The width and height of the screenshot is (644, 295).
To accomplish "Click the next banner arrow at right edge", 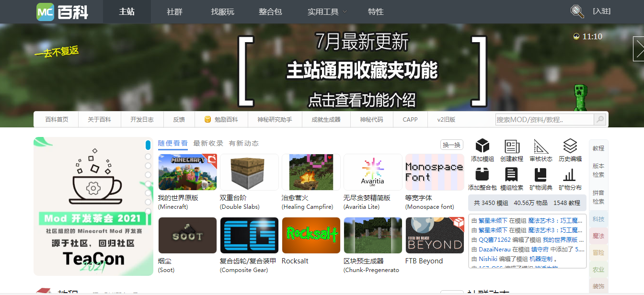I will (639, 48).
